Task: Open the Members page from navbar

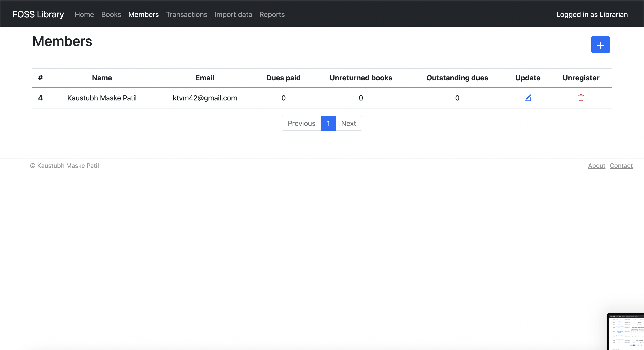Action: pyautogui.click(x=144, y=15)
